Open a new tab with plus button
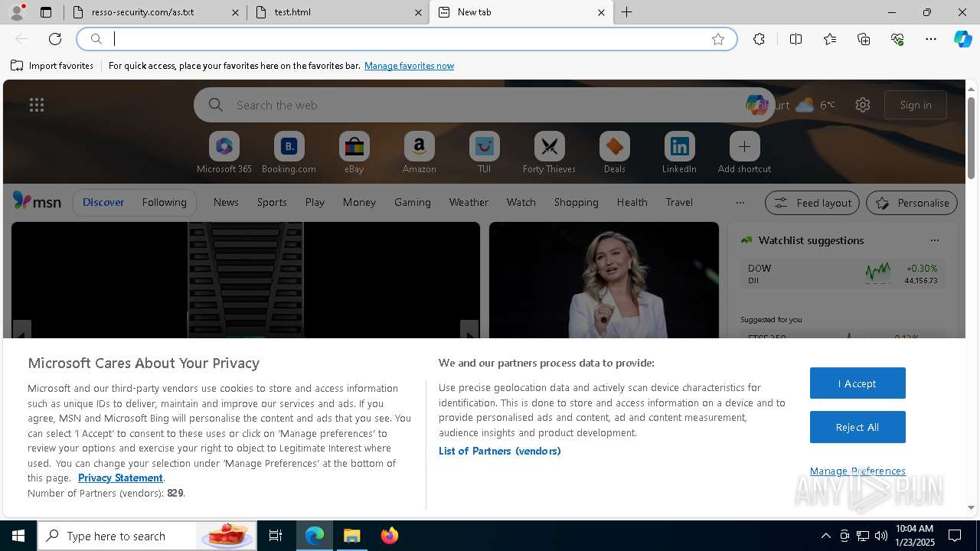 [x=627, y=12]
